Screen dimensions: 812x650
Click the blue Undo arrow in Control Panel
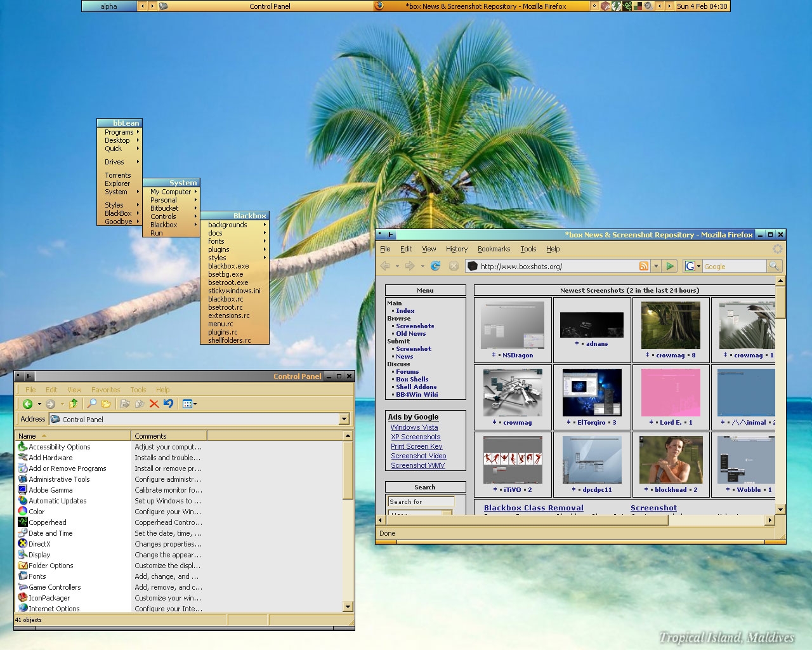point(168,404)
